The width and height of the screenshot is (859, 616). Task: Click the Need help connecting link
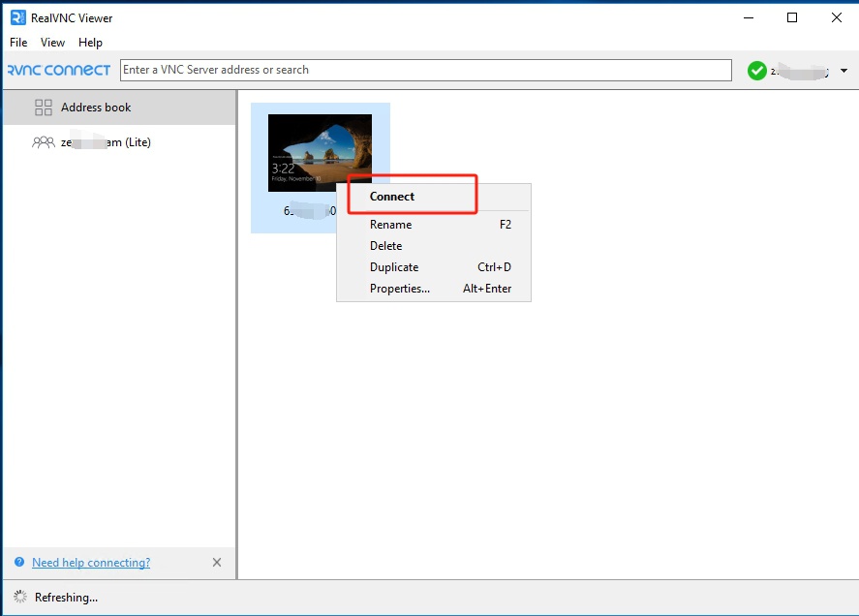[92, 562]
